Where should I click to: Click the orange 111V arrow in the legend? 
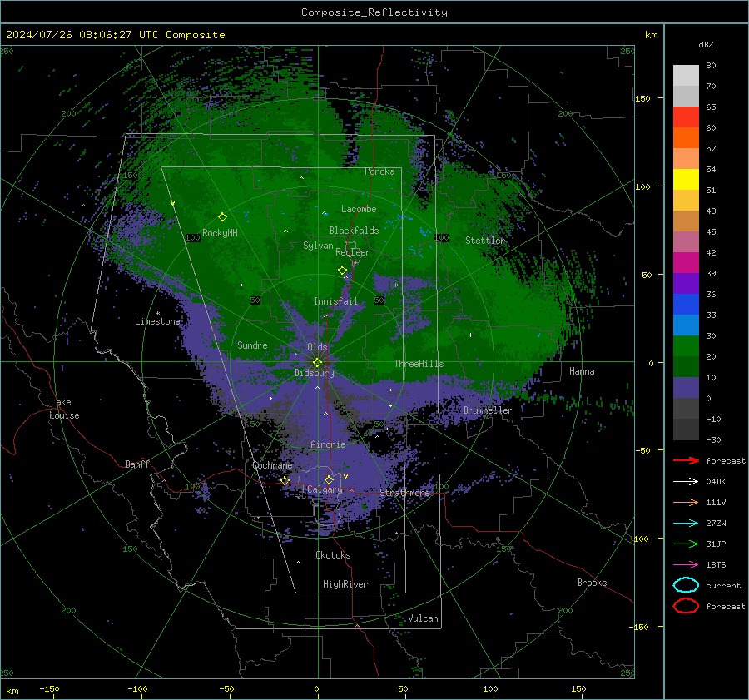point(686,502)
